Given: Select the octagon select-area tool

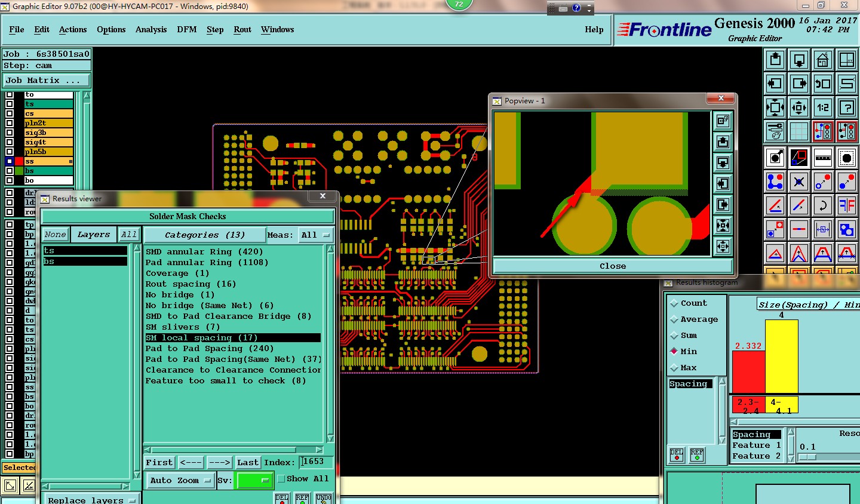Looking at the screenshot, I should pyautogui.click(x=847, y=158).
